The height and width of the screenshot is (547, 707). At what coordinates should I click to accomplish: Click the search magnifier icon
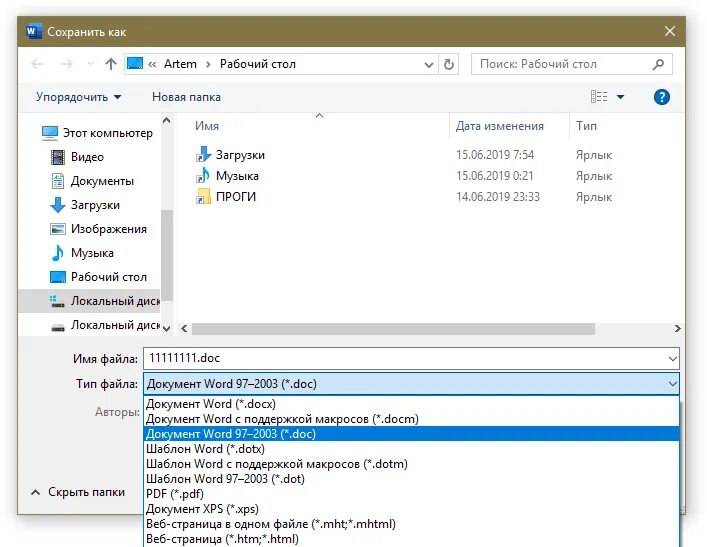pyautogui.click(x=658, y=64)
